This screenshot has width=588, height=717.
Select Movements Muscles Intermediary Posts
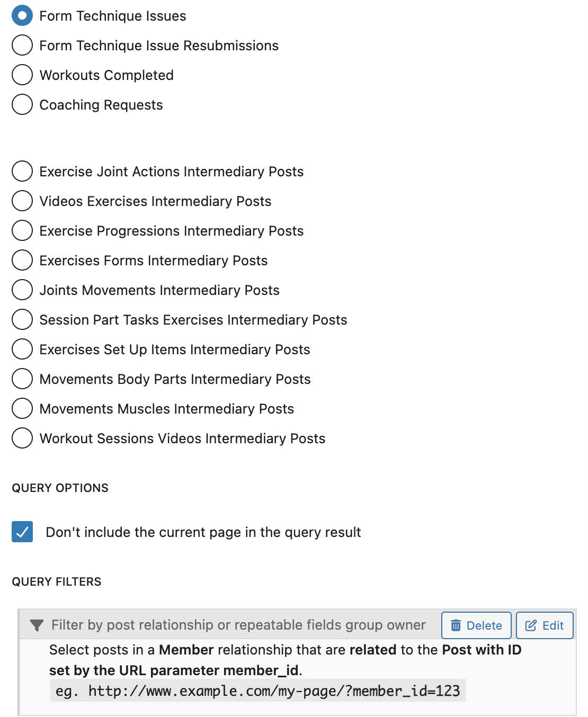pyautogui.click(x=22, y=409)
